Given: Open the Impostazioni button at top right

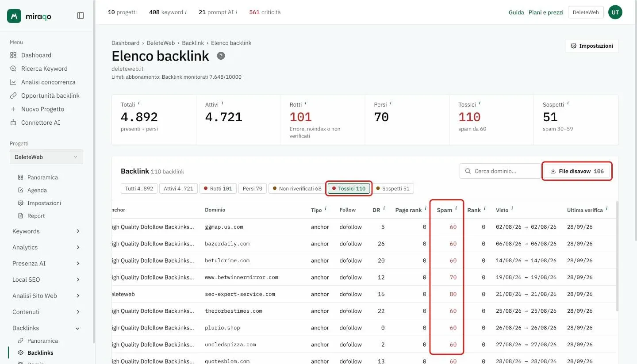Looking at the screenshot, I should 592,46.
